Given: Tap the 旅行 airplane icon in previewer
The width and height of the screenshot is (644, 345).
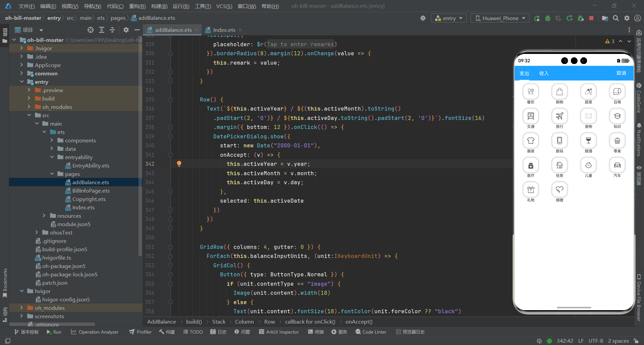Looking at the screenshot, I should click(559, 116).
